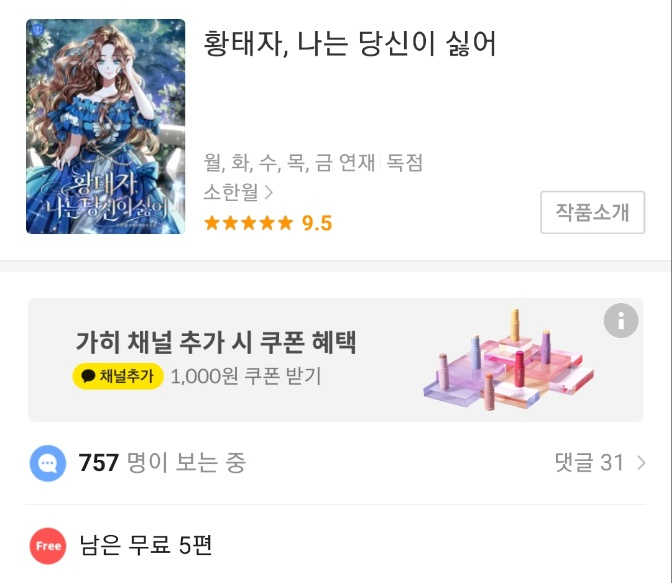Click the chevron next to 소한월
Screen dimensions: 672x583
pos(269,192)
